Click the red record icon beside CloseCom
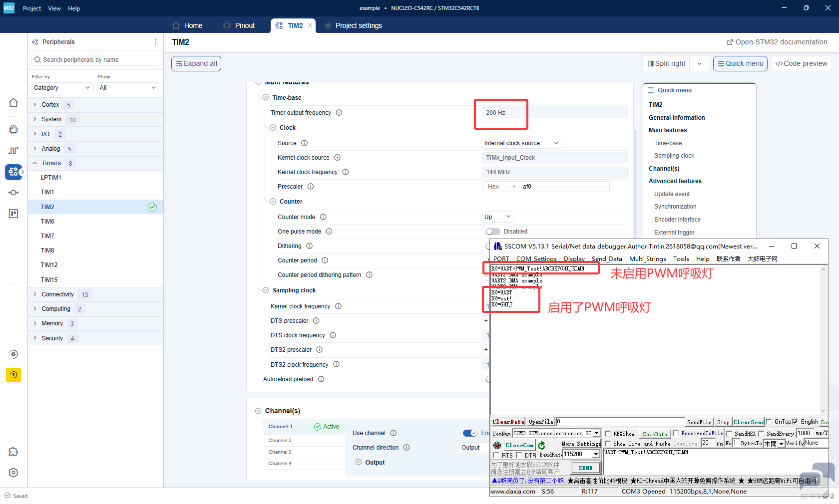The height and width of the screenshot is (504, 839). coord(497,445)
